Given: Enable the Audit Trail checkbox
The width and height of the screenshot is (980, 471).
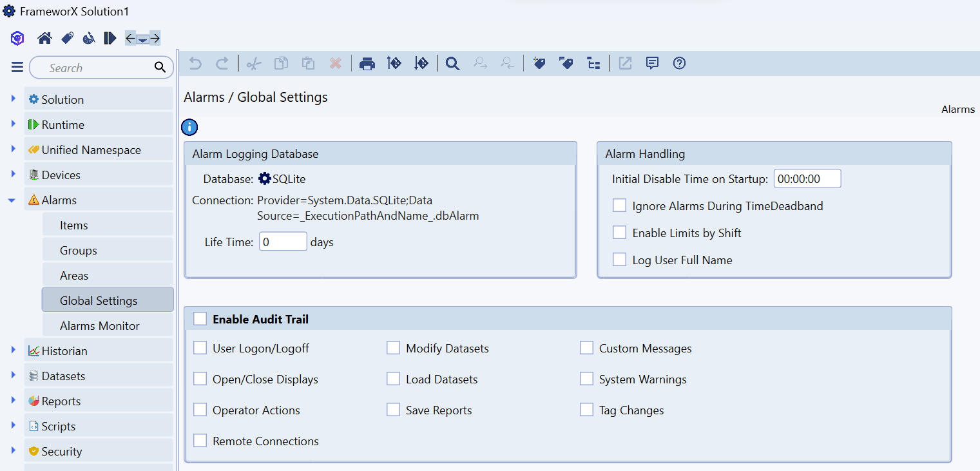Looking at the screenshot, I should coord(200,319).
